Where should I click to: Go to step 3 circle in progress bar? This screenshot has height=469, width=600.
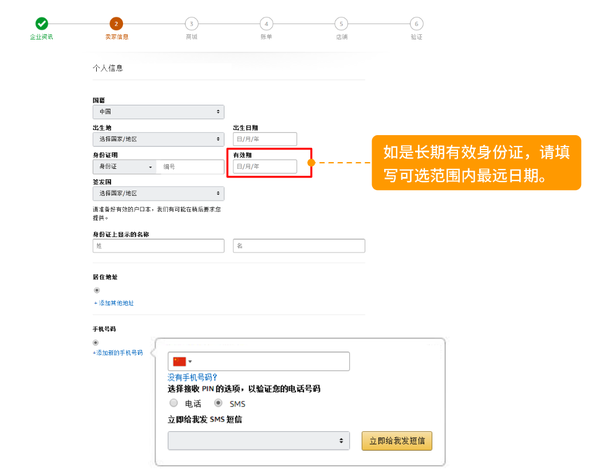point(191,24)
